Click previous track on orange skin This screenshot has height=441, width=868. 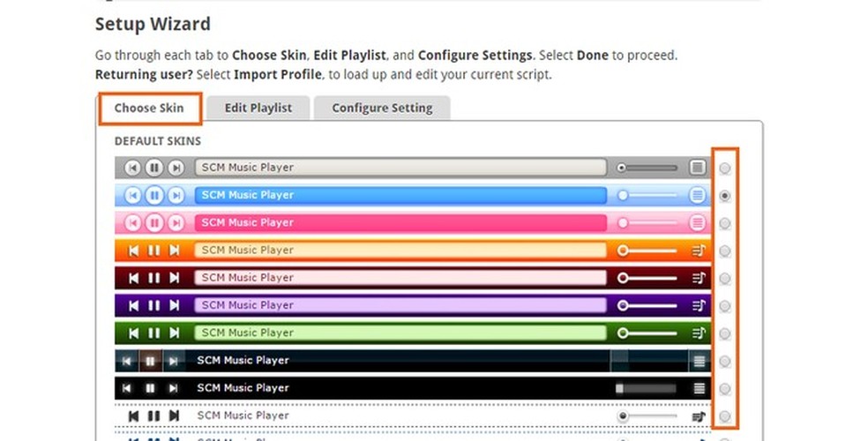pos(133,250)
